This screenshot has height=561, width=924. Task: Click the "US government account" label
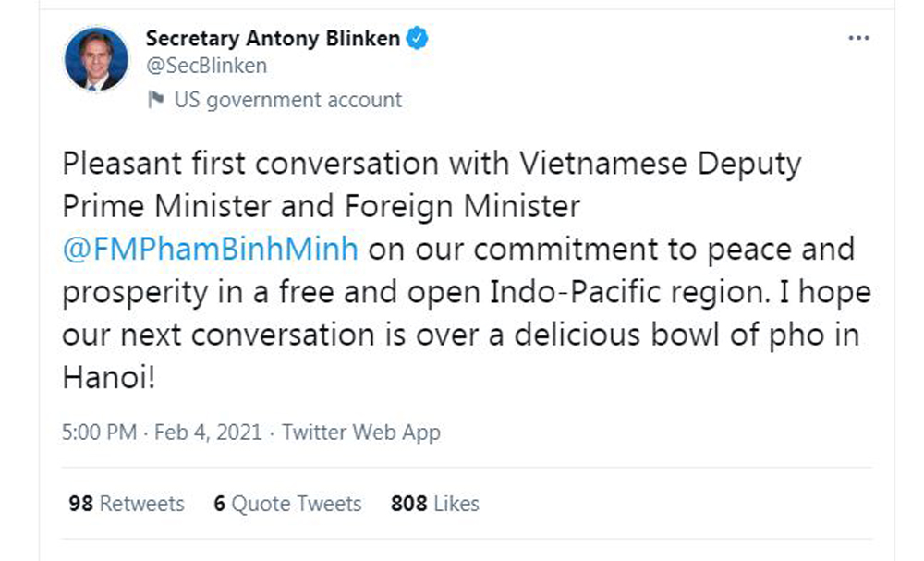287,100
